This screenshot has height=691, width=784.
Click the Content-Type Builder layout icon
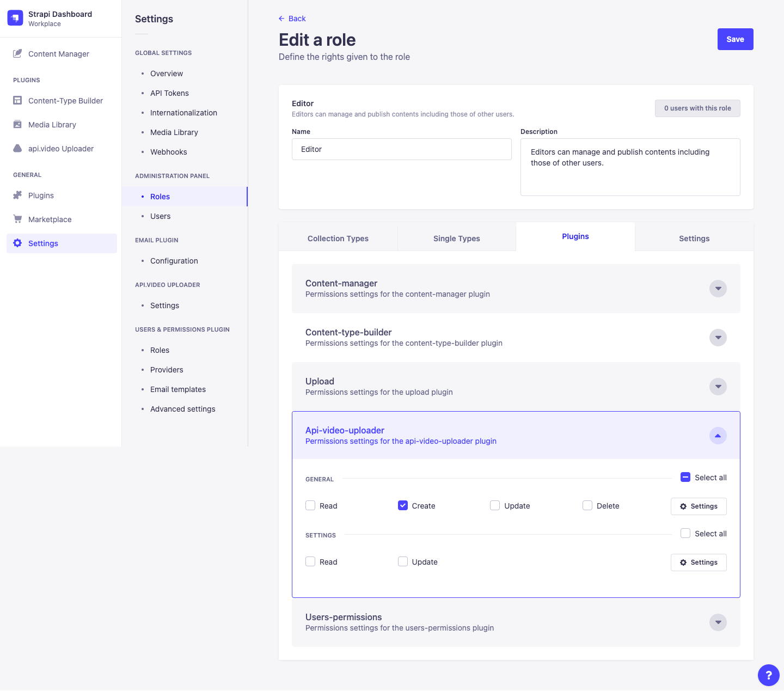(17, 100)
